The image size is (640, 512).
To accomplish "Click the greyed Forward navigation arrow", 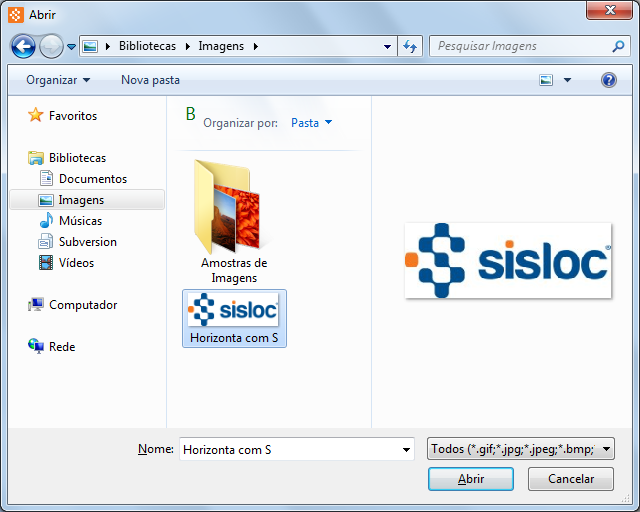I will pyautogui.click(x=51, y=47).
